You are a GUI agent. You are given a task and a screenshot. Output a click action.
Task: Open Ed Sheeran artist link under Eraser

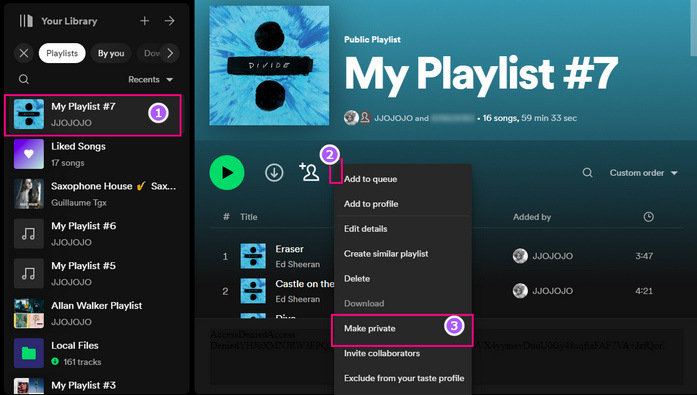[297, 264]
